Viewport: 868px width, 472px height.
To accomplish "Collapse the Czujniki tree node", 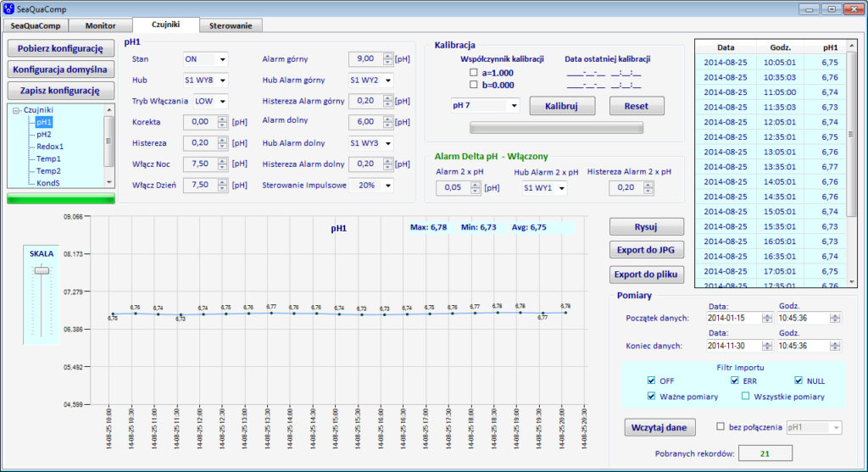I will (x=16, y=110).
